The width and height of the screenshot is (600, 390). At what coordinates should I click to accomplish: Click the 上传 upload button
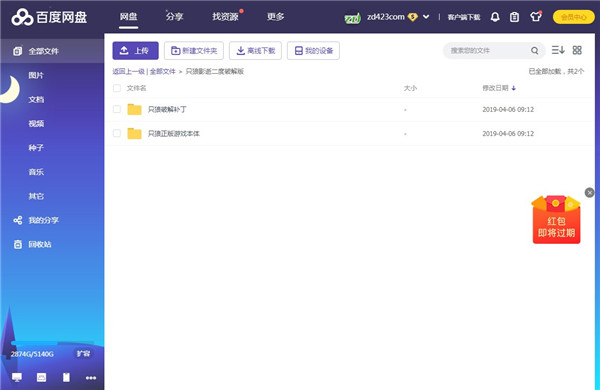(x=135, y=51)
